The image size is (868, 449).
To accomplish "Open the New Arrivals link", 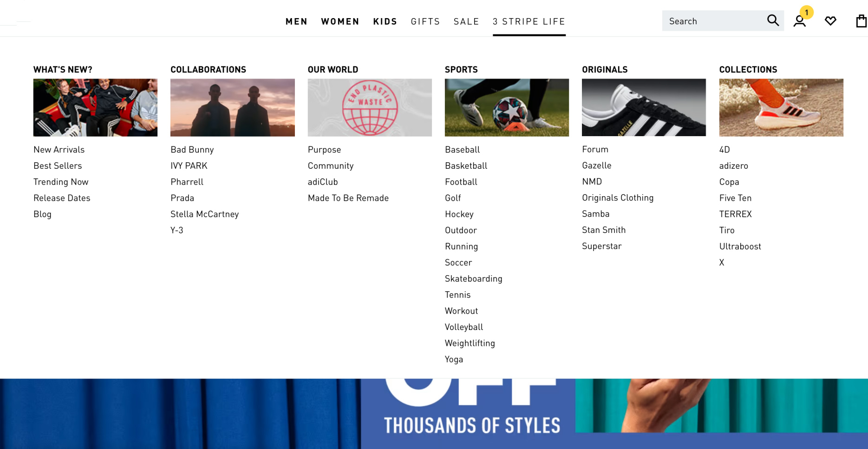I will click(x=59, y=150).
